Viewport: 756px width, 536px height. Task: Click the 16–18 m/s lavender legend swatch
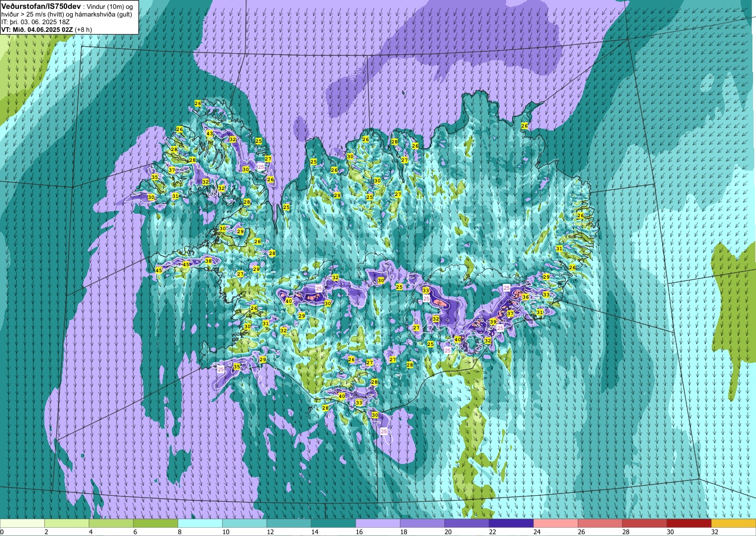378,523
